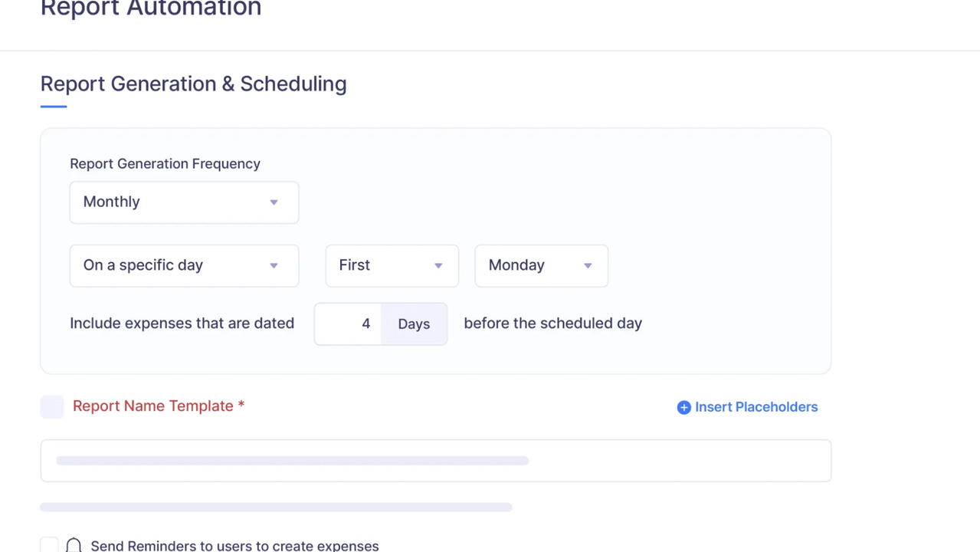Click into the report name template field
The width and height of the screenshot is (980, 552).
(435, 461)
